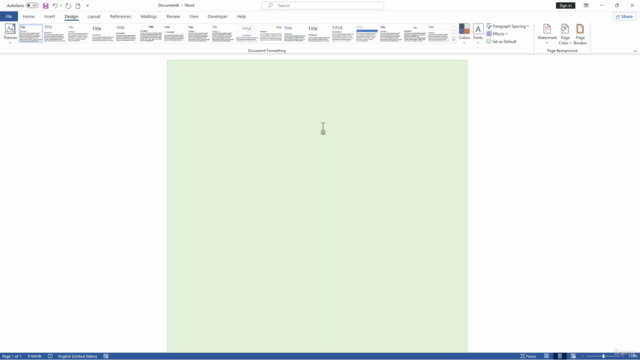Click style set gallery down arrow
640x360 pixels.
[x=454, y=33]
